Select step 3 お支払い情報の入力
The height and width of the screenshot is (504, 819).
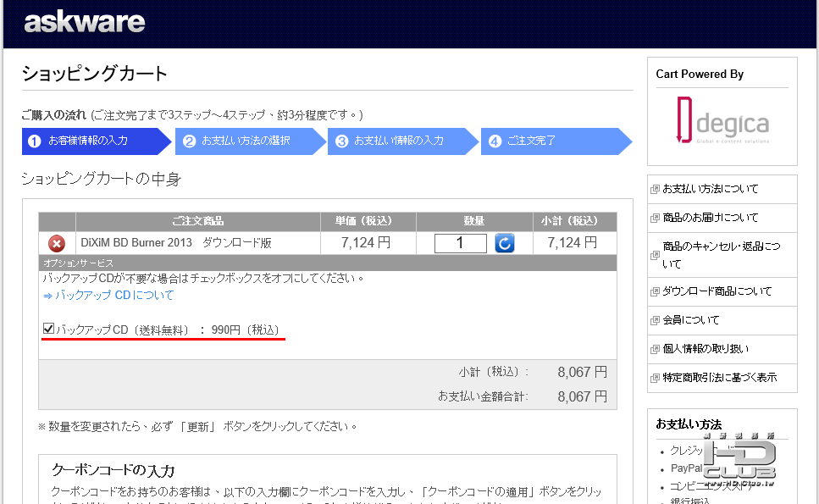click(402, 141)
